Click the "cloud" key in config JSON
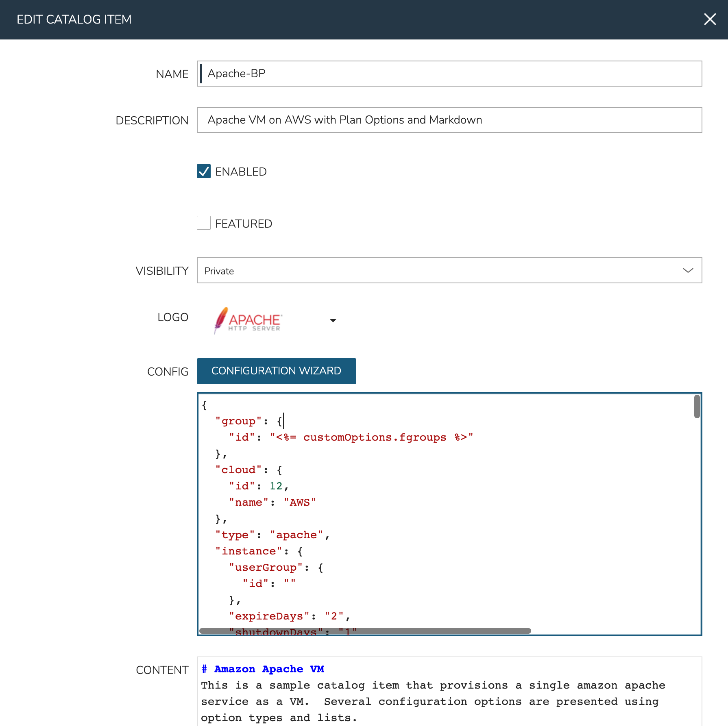This screenshot has width=728, height=726. click(238, 470)
